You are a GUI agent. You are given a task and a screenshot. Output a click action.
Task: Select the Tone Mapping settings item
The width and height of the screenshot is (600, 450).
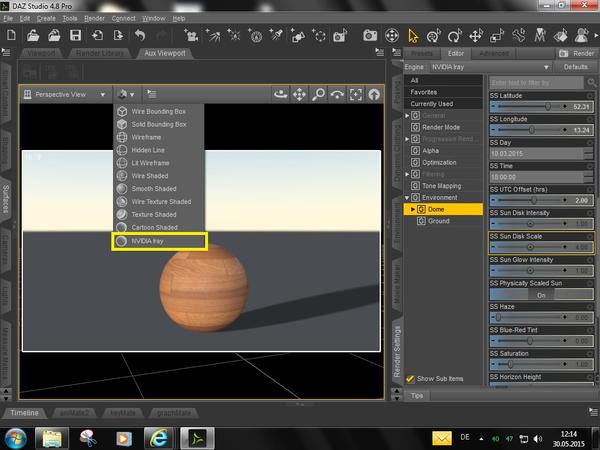click(441, 186)
